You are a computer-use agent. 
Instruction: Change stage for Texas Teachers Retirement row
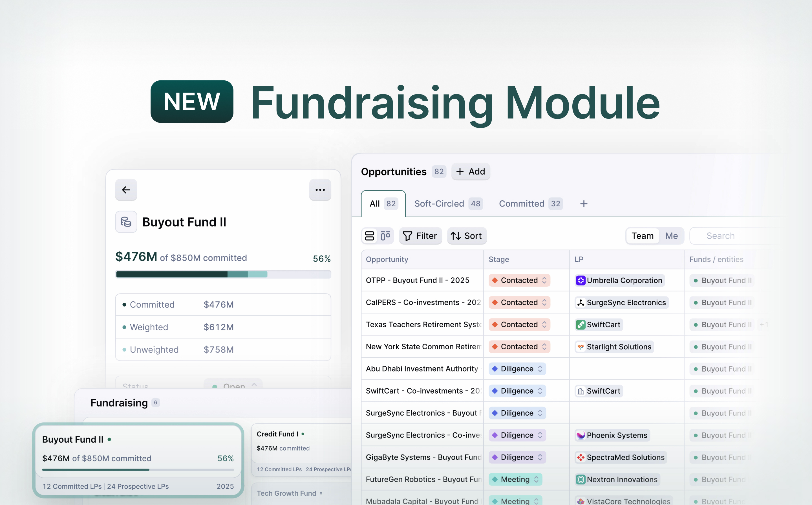coord(519,324)
